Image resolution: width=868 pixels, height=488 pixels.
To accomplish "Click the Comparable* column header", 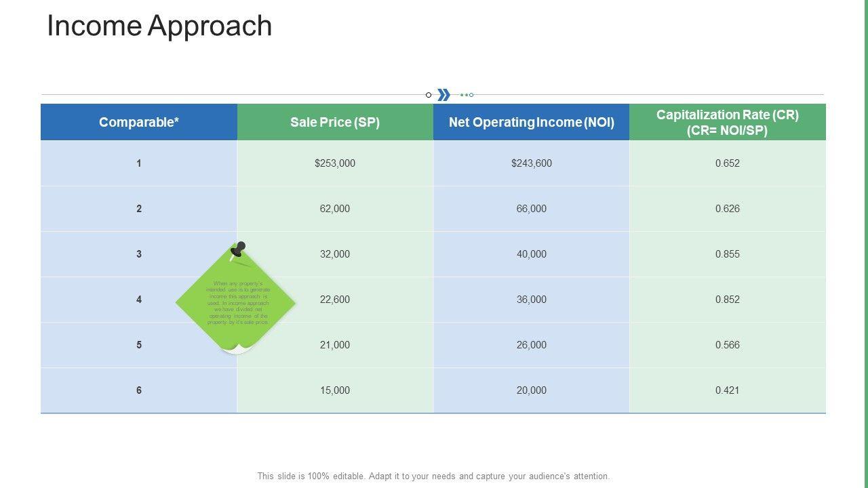I will [x=139, y=122].
